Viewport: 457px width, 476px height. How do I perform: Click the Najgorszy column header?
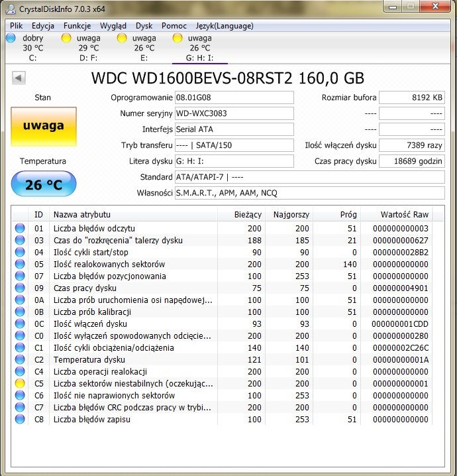(x=289, y=215)
